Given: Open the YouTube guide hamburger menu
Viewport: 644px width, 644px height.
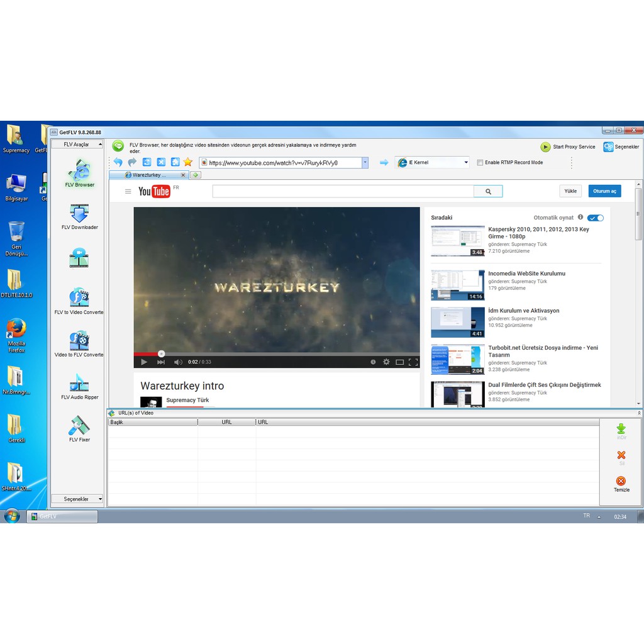Looking at the screenshot, I should pos(128,191).
